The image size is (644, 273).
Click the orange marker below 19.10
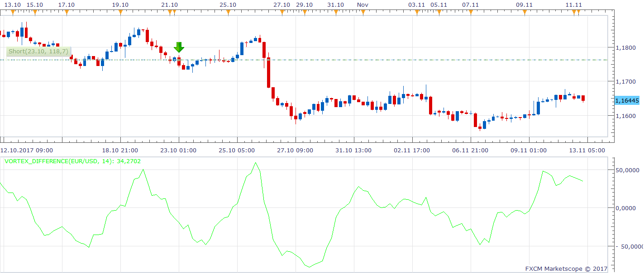[x=120, y=12]
